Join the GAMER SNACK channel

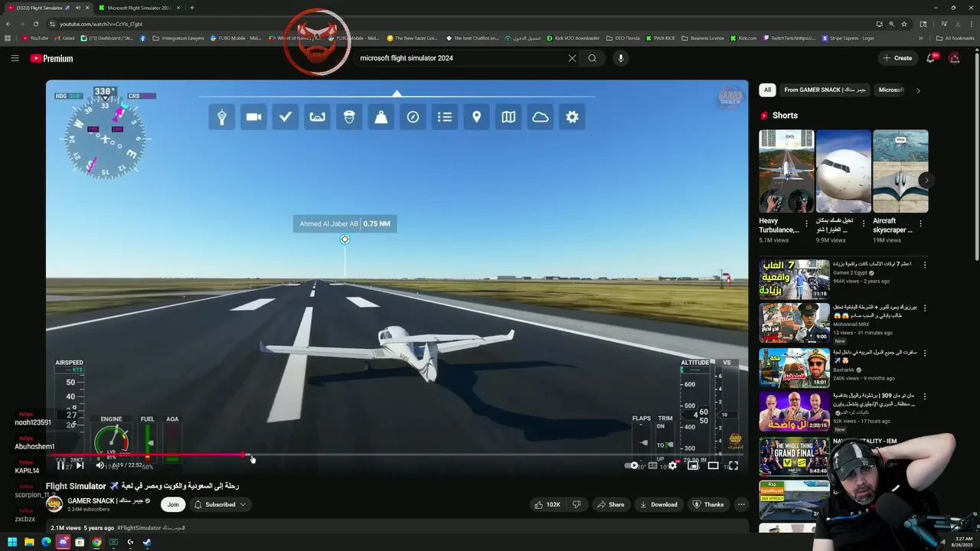(173, 504)
